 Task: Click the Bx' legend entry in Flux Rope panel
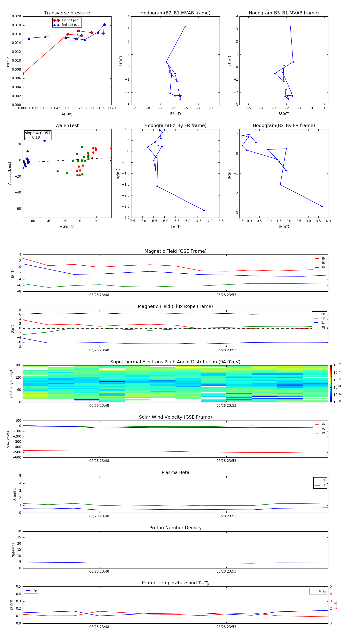click(320, 314)
